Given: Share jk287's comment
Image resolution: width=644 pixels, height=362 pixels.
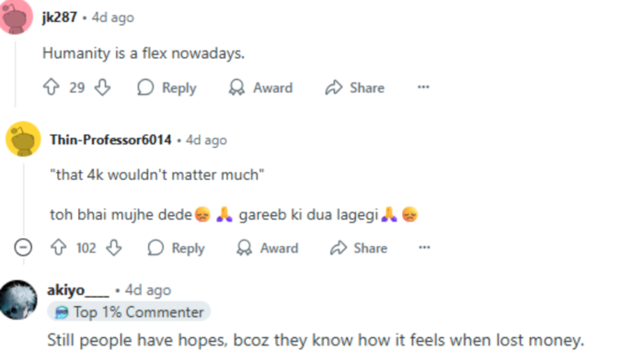Looking at the screenshot, I should [355, 87].
